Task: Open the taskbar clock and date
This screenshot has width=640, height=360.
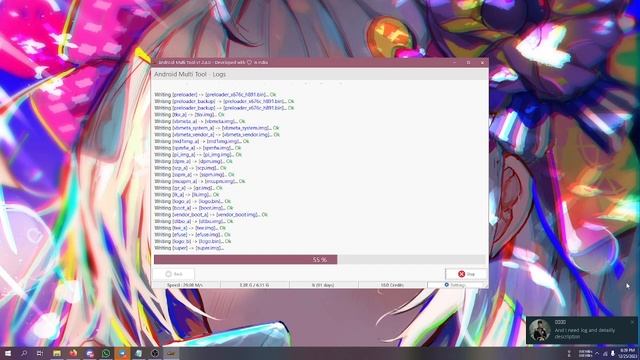Action: (x=627, y=353)
